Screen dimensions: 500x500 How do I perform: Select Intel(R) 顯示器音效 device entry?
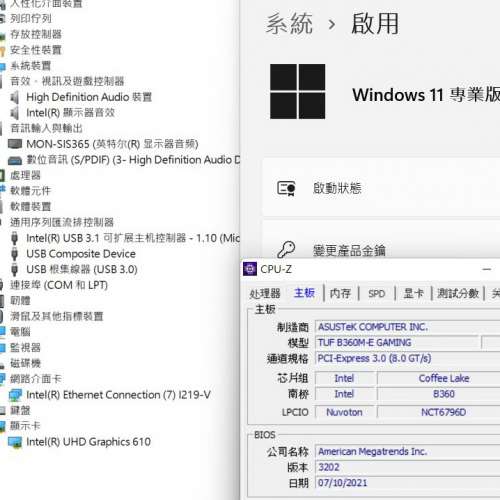71,113
